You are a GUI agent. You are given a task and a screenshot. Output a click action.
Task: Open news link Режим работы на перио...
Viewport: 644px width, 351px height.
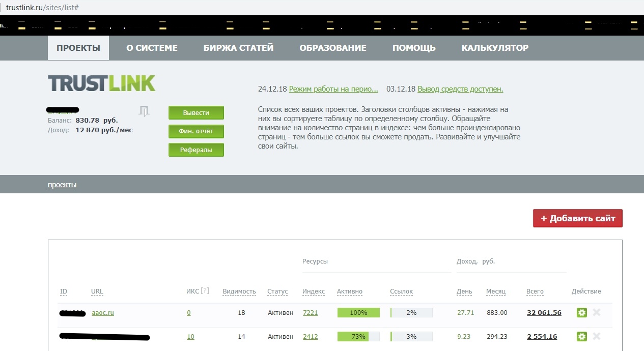(x=333, y=89)
